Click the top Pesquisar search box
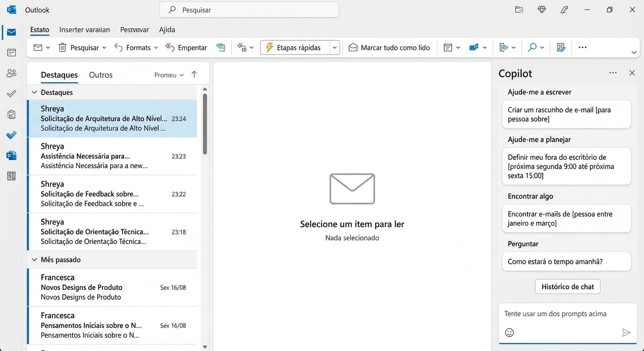Screen dimensions: 644x351 249,9
